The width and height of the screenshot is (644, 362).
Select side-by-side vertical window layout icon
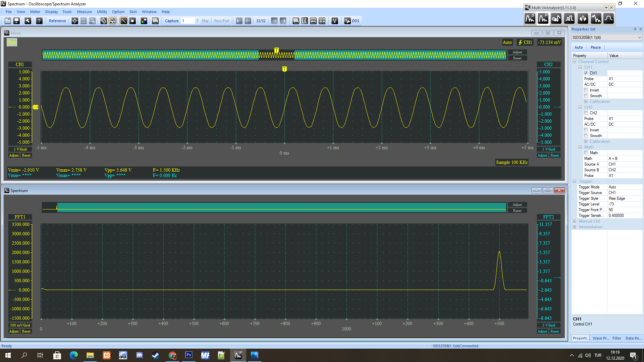[305, 21]
